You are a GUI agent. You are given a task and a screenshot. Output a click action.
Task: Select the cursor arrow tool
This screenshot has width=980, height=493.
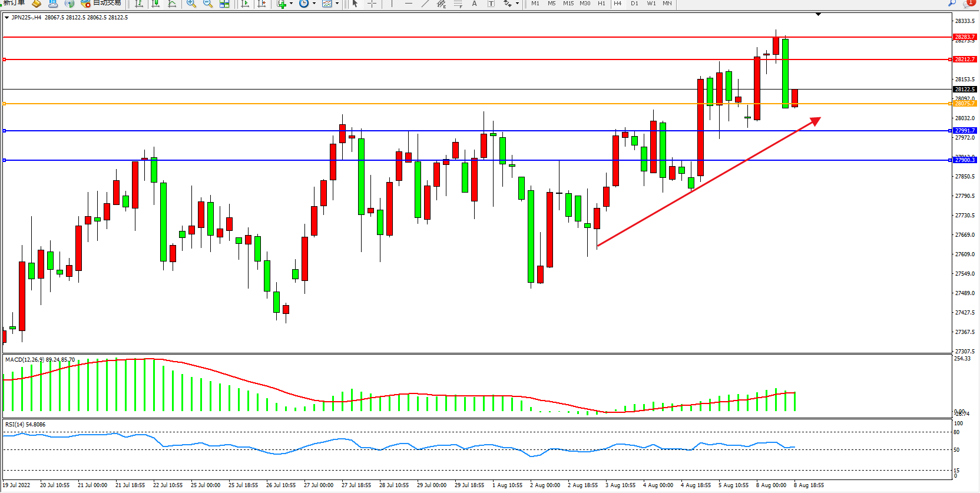coord(355,4)
